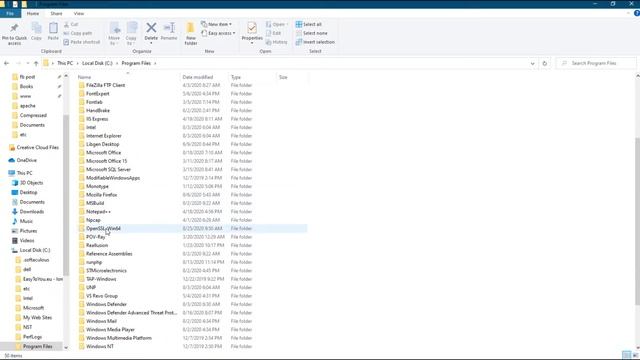Expand the address bar history dropdown
The width and height of the screenshot is (640, 360).
[x=532, y=63]
